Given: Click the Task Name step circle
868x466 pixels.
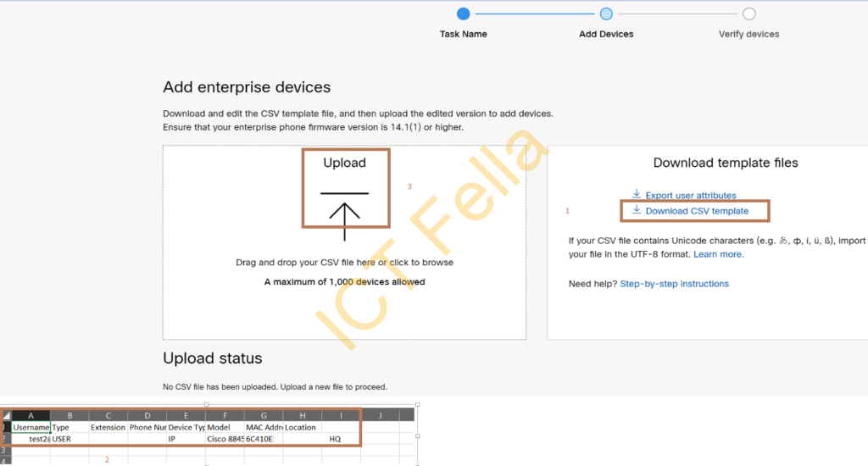Looking at the screenshot, I should tap(464, 14).
